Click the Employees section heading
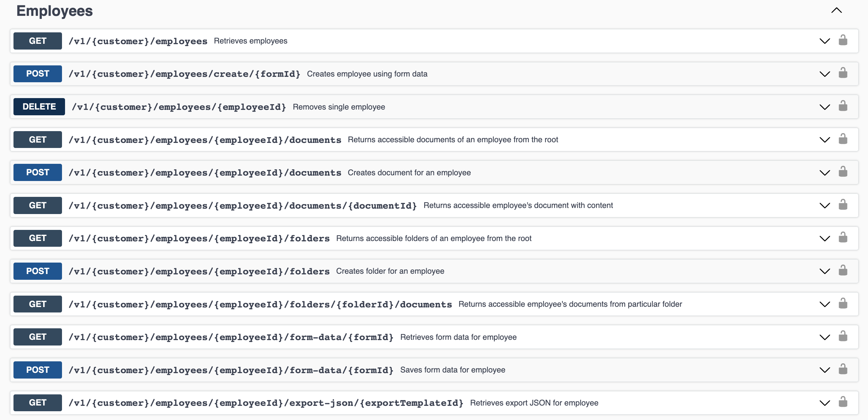 pos(55,11)
